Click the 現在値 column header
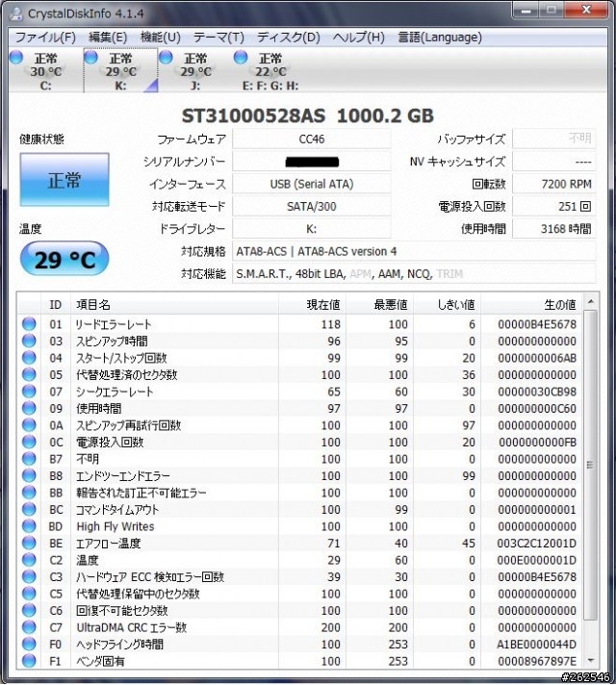Viewport: 616px width, 685px height. pos(312,304)
